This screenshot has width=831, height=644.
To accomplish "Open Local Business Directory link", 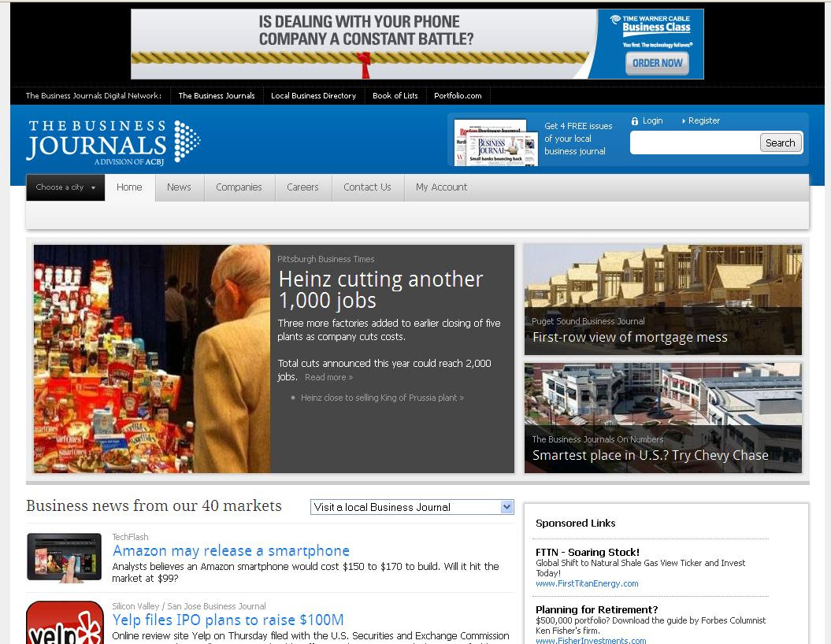I will (313, 96).
